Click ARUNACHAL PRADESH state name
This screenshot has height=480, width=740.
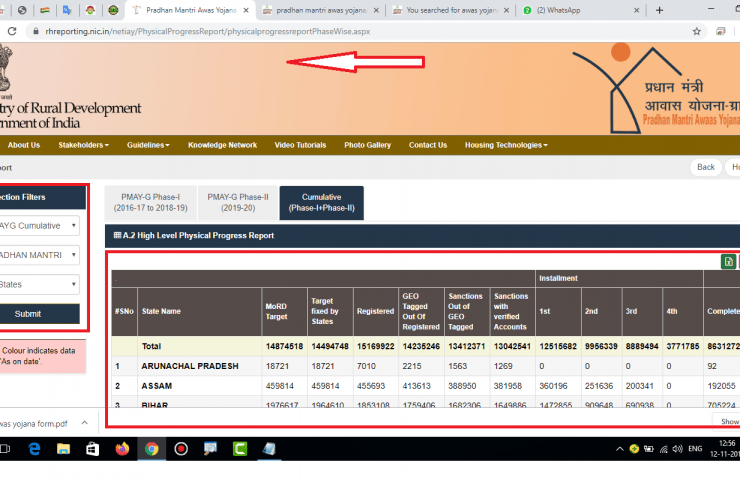pos(190,366)
